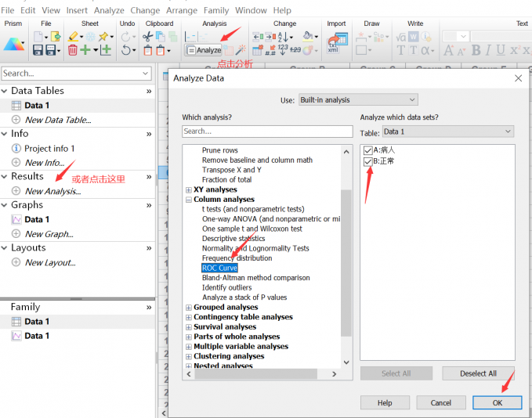Expand Survival analyses node
The width and height of the screenshot is (532, 418).
tap(189, 327)
